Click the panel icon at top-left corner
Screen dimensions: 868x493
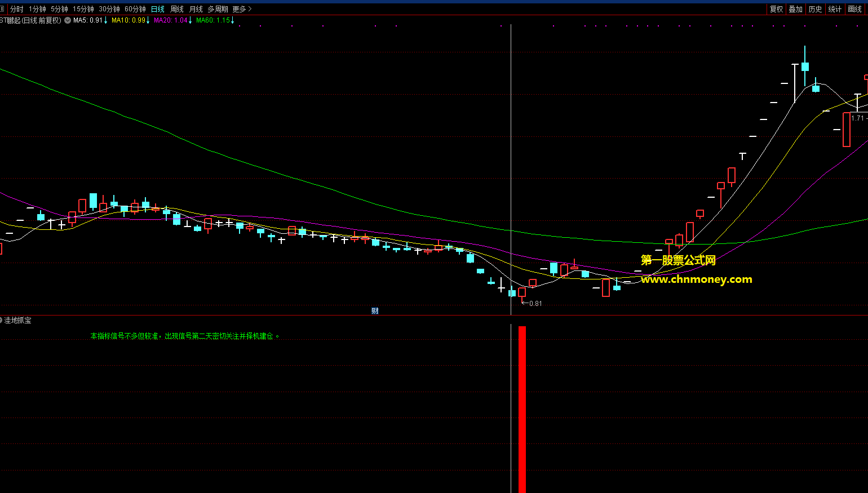click(2, 9)
